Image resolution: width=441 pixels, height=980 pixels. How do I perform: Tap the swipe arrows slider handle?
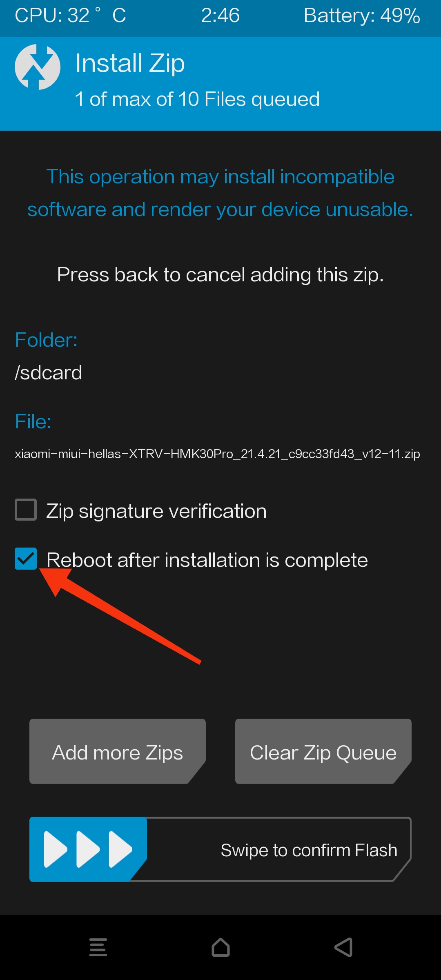click(88, 849)
